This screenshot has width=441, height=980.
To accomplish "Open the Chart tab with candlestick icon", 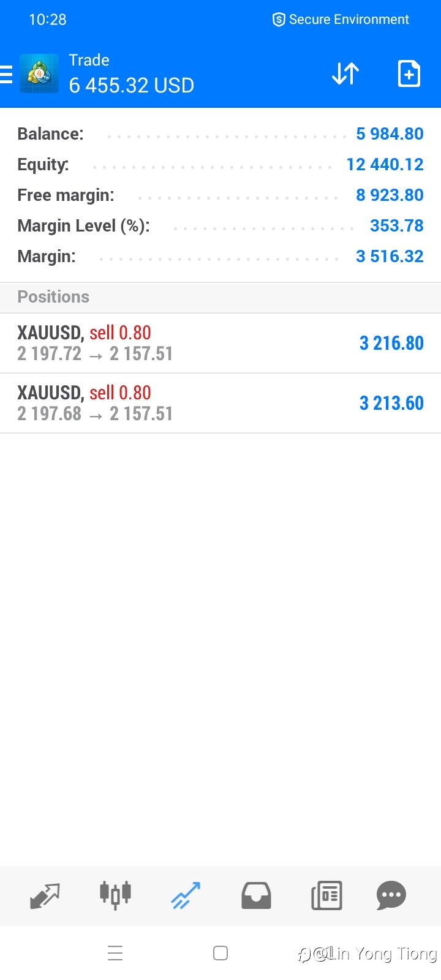I will tap(115, 895).
